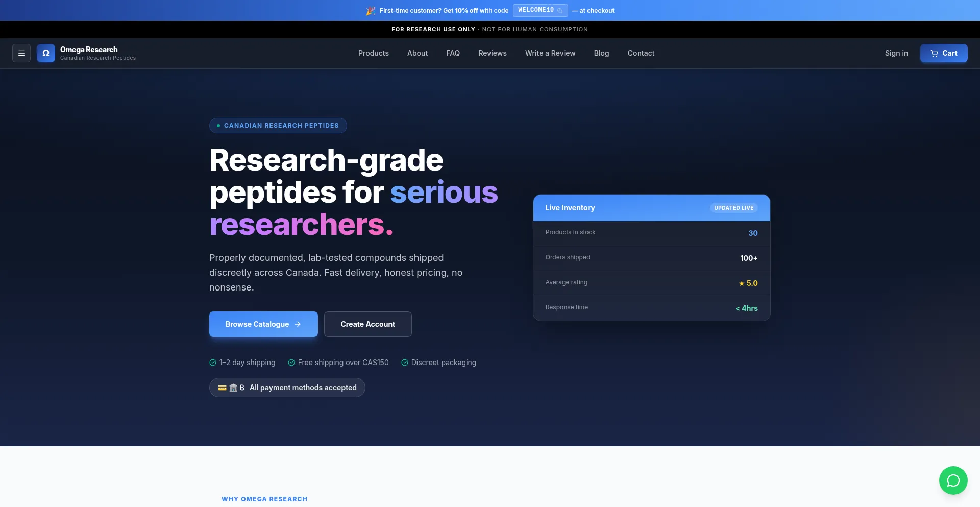The image size is (980, 507).
Task: Click the 1–2 day shipping checkmark icon
Action: pos(213,363)
